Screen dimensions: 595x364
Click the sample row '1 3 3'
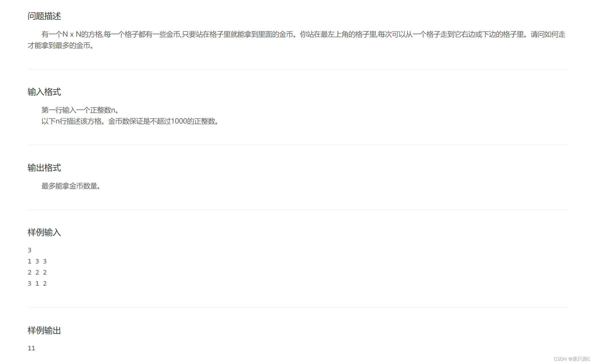pyautogui.click(x=37, y=261)
